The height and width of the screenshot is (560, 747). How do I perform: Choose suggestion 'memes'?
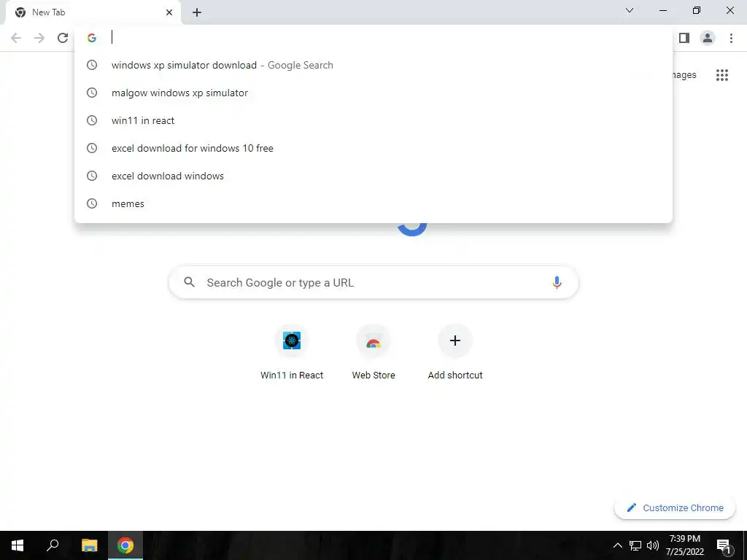[x=373, y=203]
